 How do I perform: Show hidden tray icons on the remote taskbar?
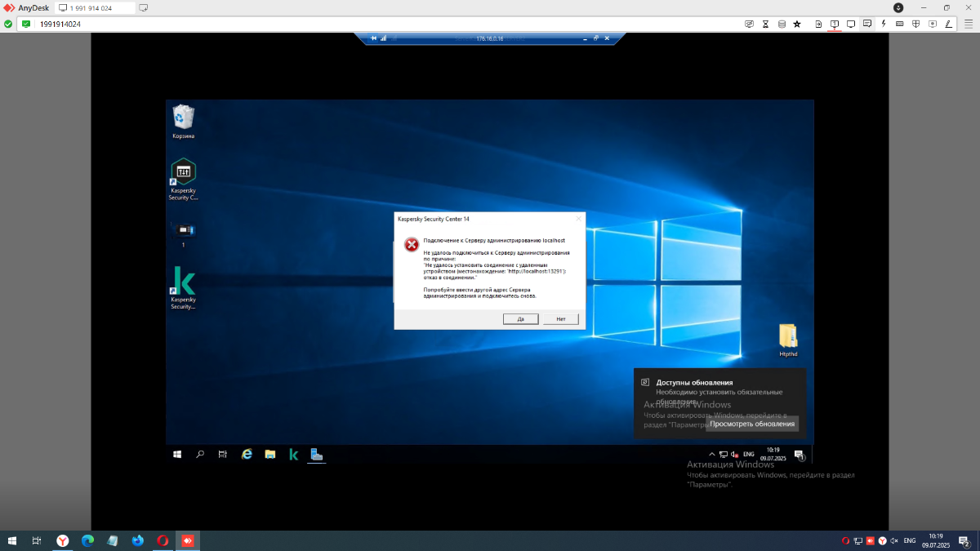[x=711, y=455]
